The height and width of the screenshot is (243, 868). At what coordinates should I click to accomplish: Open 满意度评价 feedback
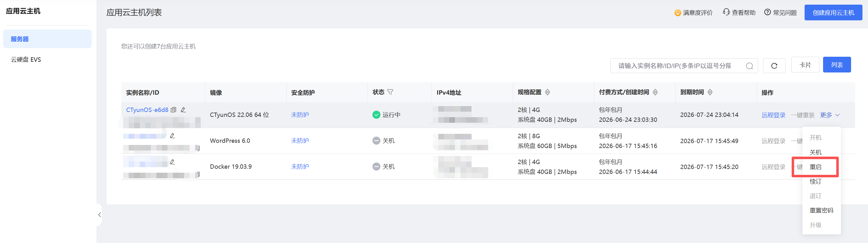693,13
